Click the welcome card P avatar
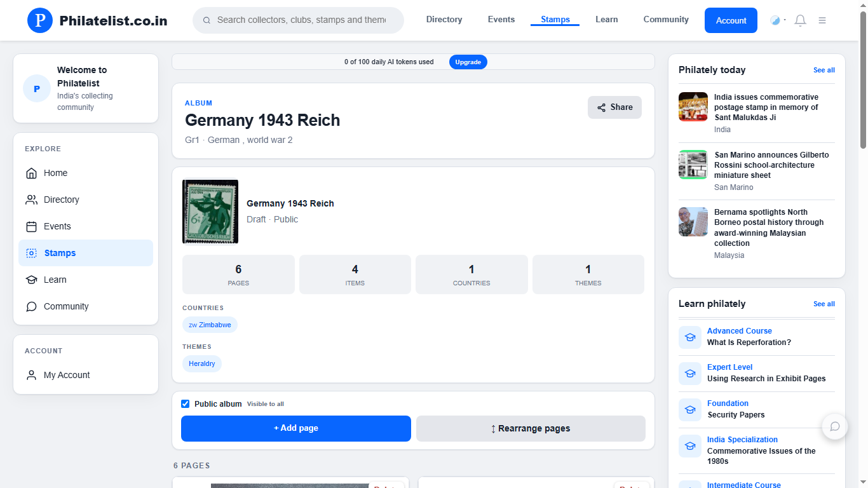 pyautogui.click(x=37, y=88)
